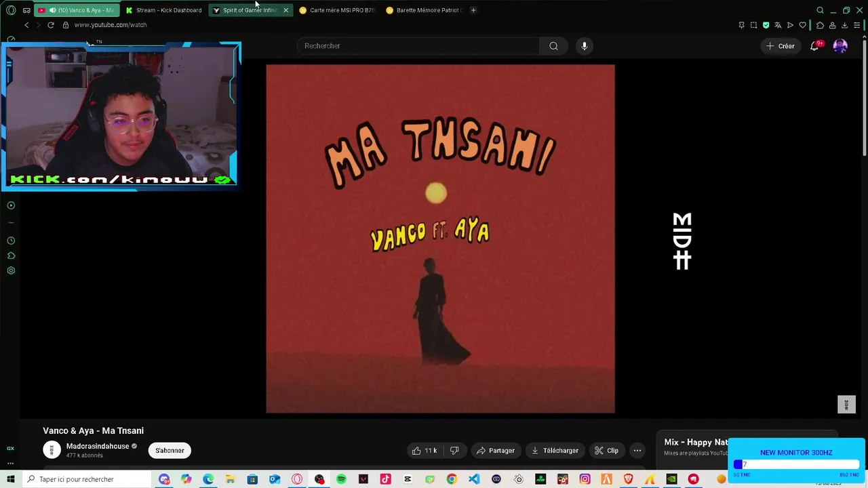Click the site security lock icon
Image resolution: width=868 pixels, height=488 pixels.
click(66, 25)
